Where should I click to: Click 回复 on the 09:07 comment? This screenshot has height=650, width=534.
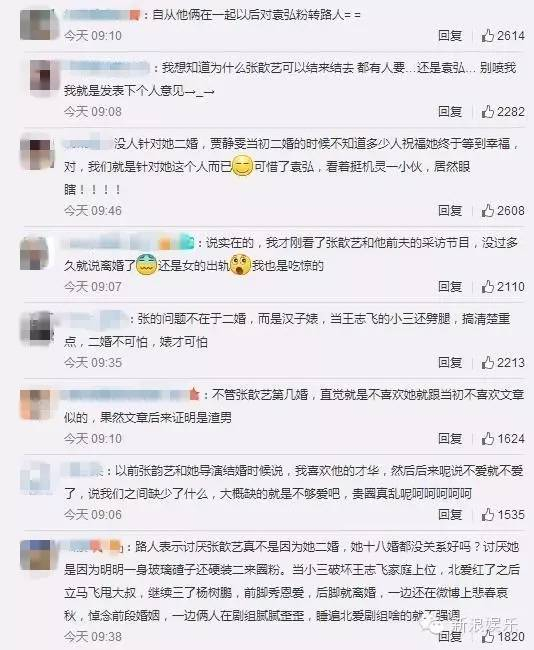coord(450,286)
